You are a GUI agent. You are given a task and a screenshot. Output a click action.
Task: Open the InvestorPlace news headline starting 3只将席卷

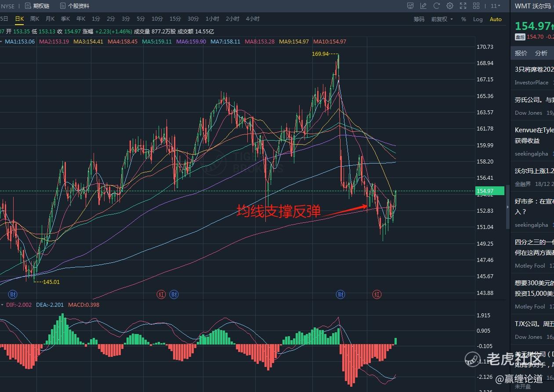[x=534, y=69]
